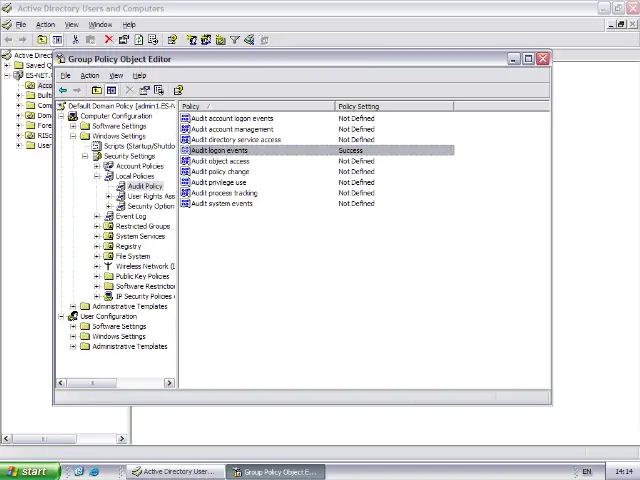Click Create new organizational unit icon in Active Directory toolbar
This screenshot has width=640, height=480.
(x=221, y=40)
